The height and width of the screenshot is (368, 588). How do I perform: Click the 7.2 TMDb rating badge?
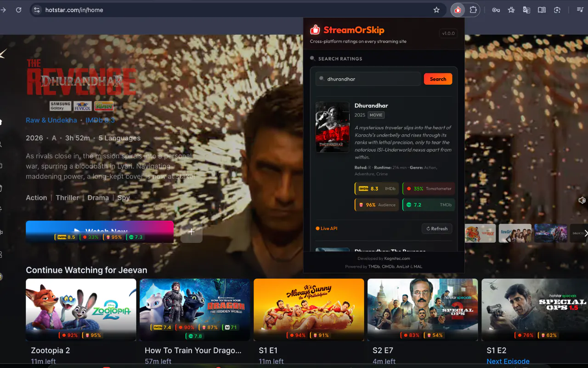click(x=429, y=205)
